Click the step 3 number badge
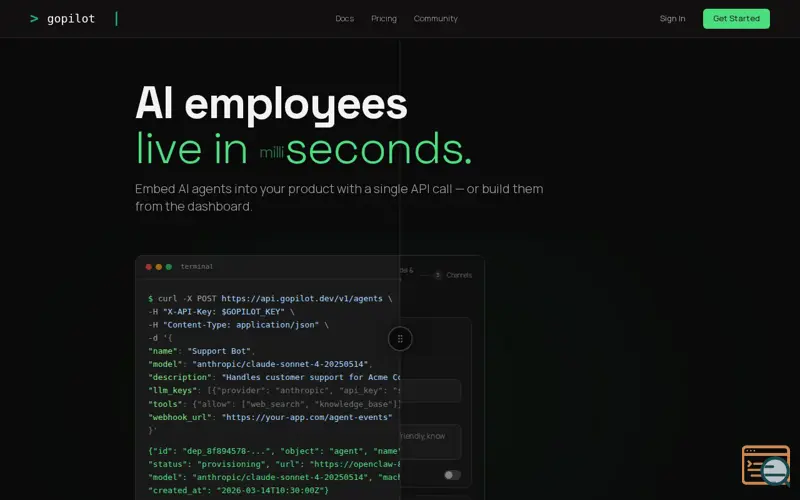This screenshot has width=800, height=500. 437,275
